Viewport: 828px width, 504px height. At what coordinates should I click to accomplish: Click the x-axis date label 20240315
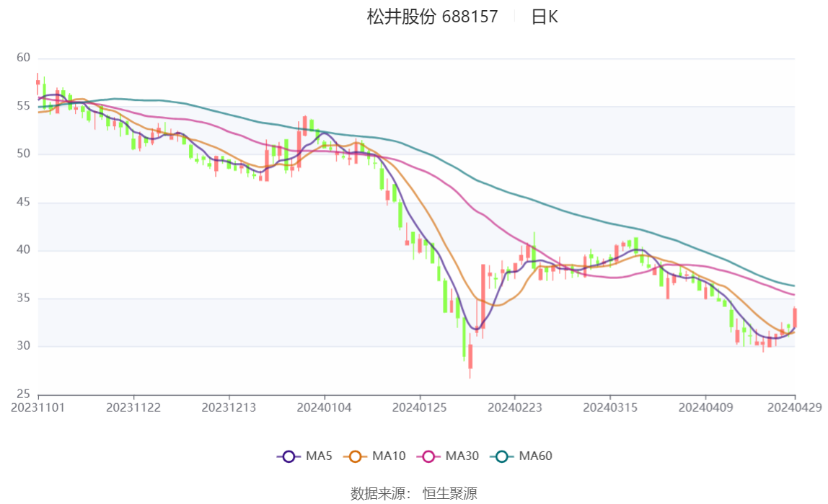(610, 407)
